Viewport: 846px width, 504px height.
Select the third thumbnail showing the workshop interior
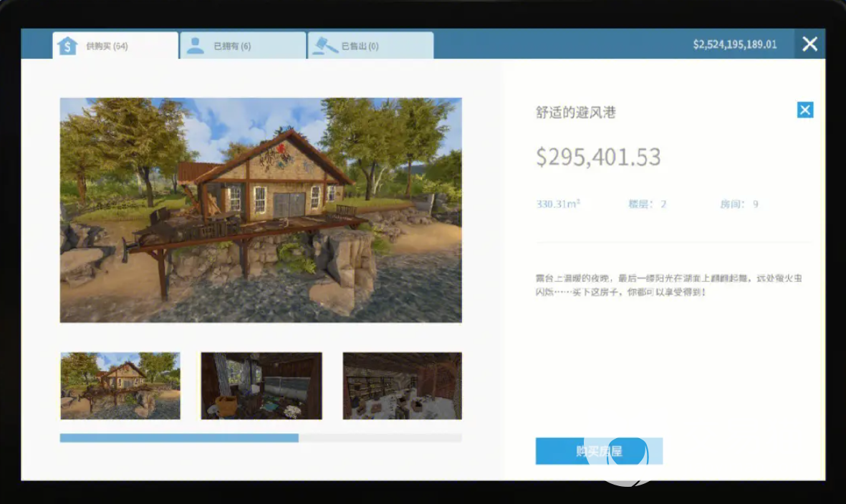[x=402, y=385]
